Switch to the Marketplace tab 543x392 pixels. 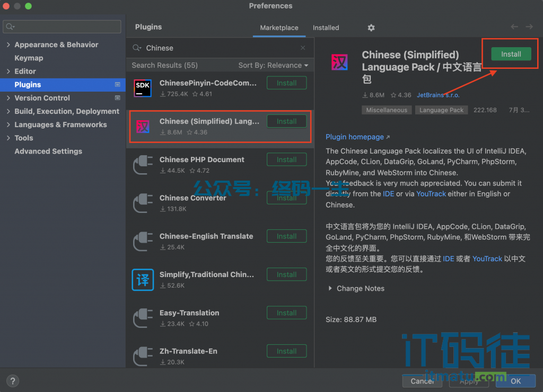pyautogui.click(x=279, y=28)
